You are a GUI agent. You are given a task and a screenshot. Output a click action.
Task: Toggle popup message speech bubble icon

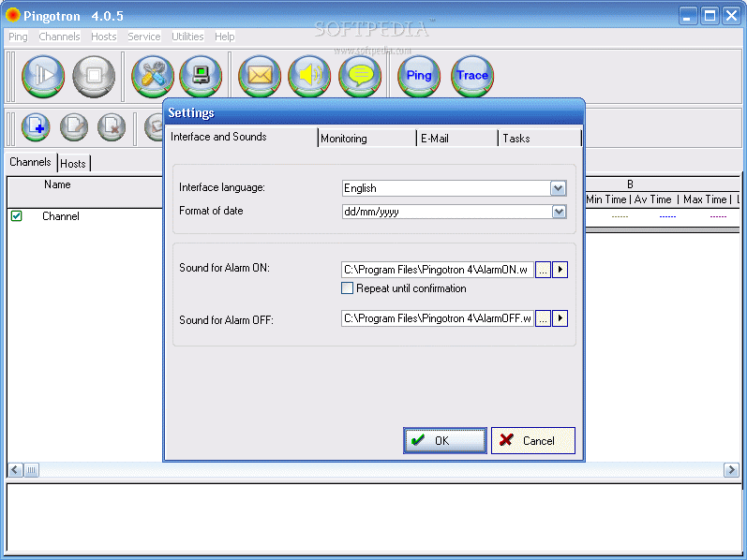360,76
